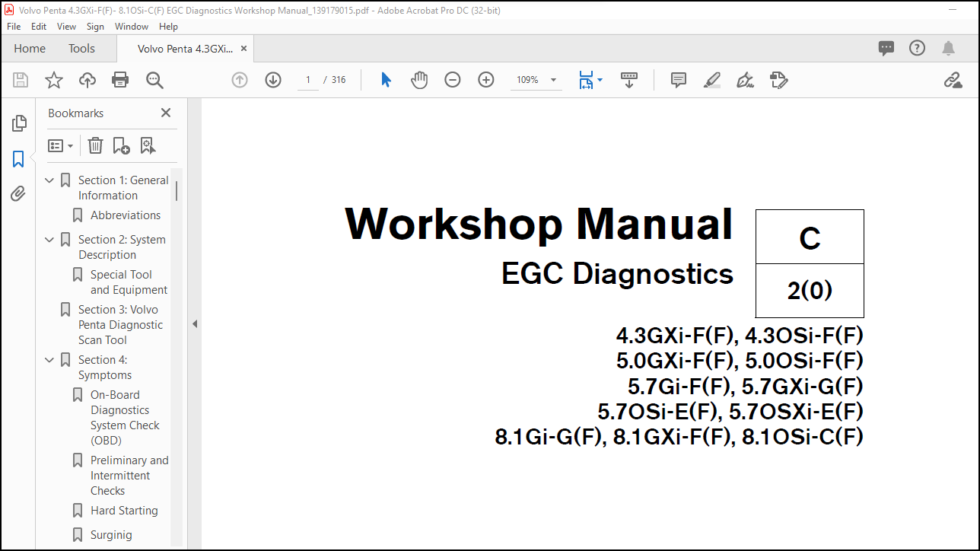Add a sticky note comment
This screenshot has height=551, width=980.
[x=679, y=80]
